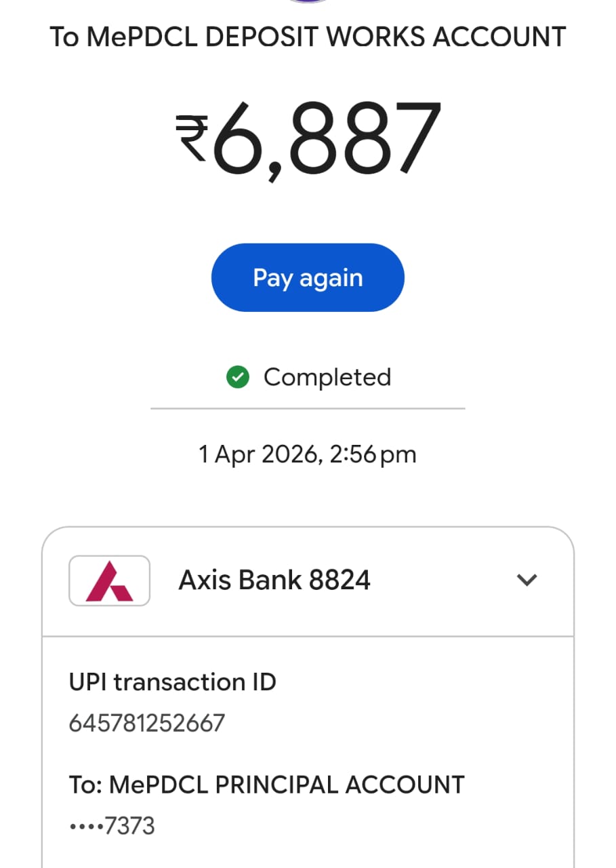Tap the Pay again button
This screenshot has height=868, width=616.
click(308, 278)
